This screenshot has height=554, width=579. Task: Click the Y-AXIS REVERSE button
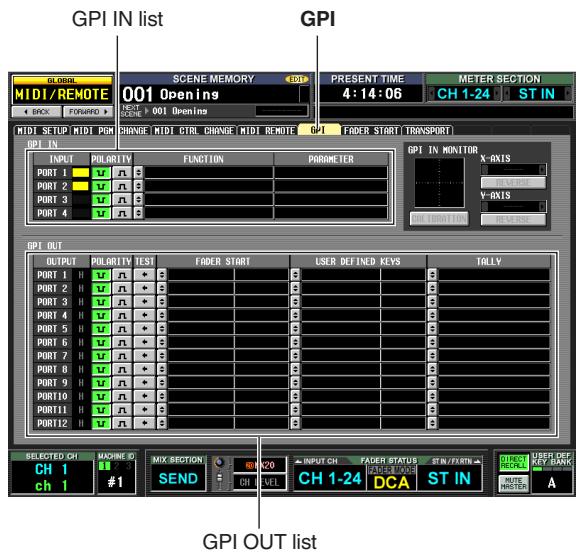coord(513,219)
